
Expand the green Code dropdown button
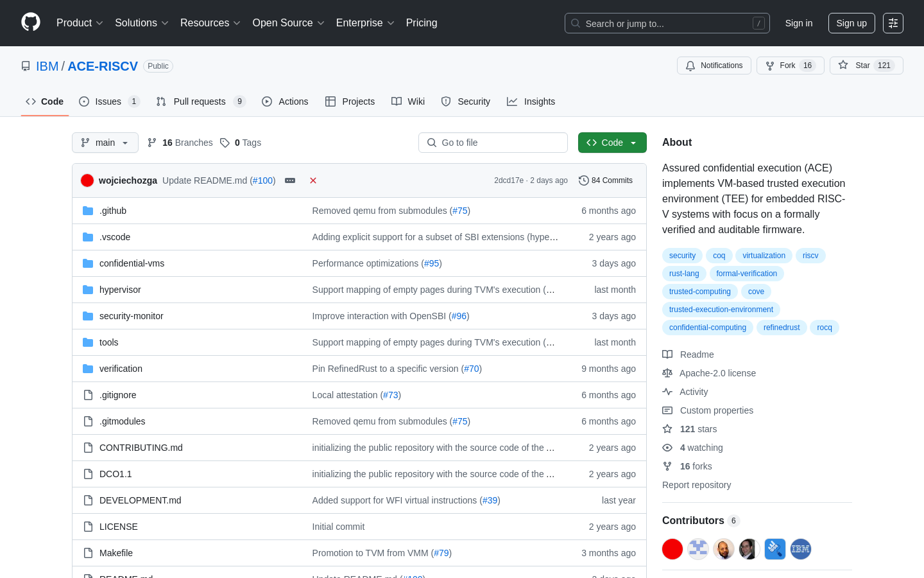point(612,143)
